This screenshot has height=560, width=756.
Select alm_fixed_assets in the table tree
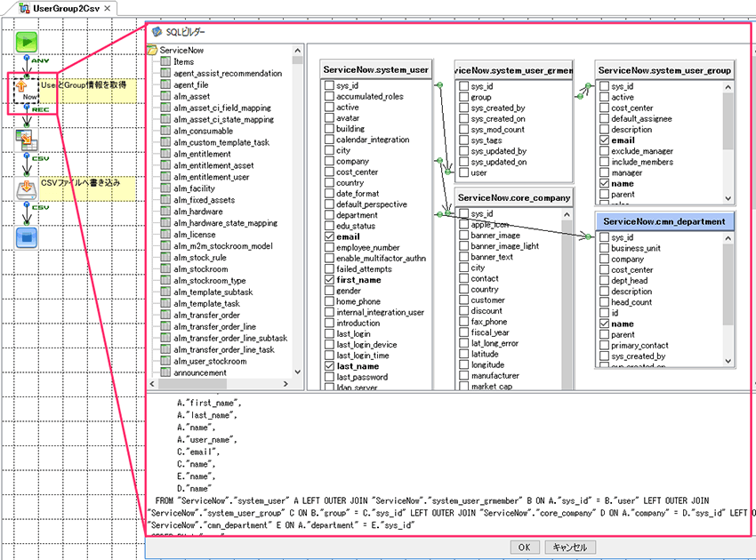(204, 200)
